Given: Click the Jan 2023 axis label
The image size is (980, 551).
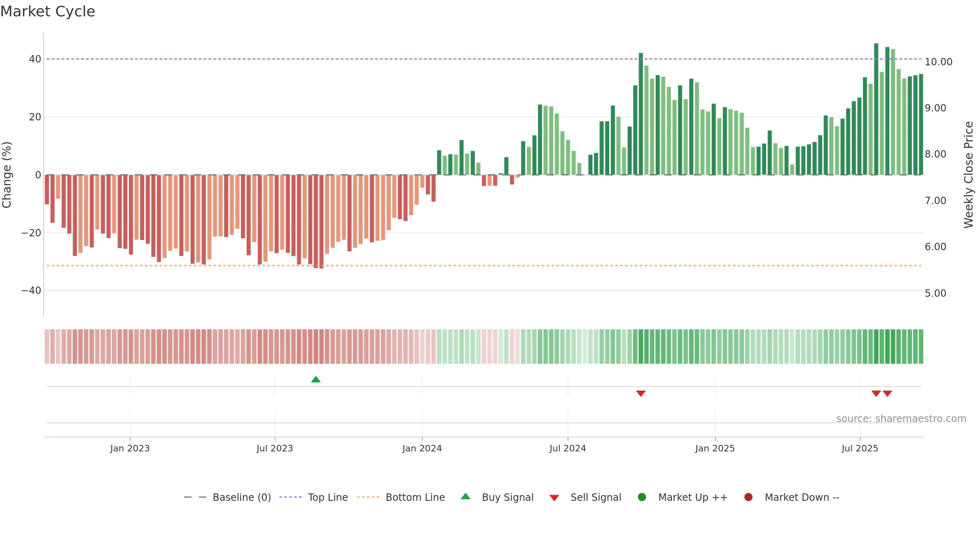Looking at the screenshot, I should [x=130, y=448].
